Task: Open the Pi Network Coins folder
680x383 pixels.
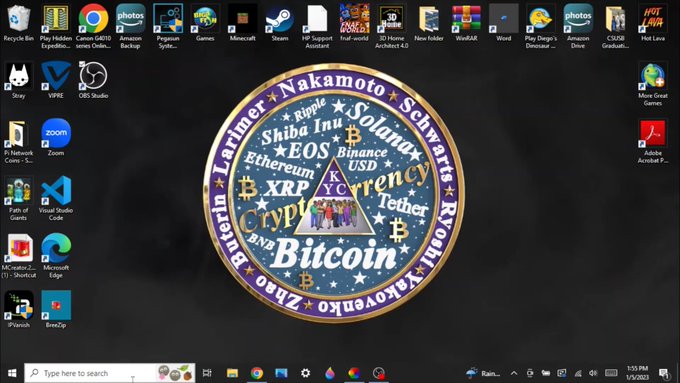Action: [x=18, y=141]
